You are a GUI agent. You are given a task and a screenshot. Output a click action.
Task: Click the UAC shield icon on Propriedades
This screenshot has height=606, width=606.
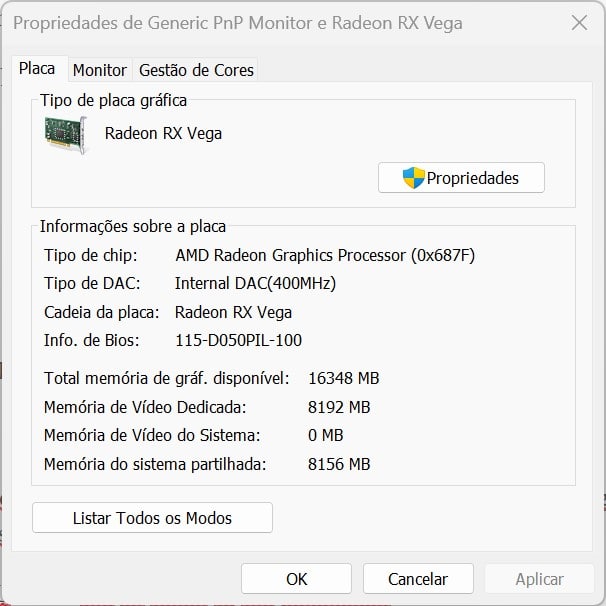(x=413, y=178)
